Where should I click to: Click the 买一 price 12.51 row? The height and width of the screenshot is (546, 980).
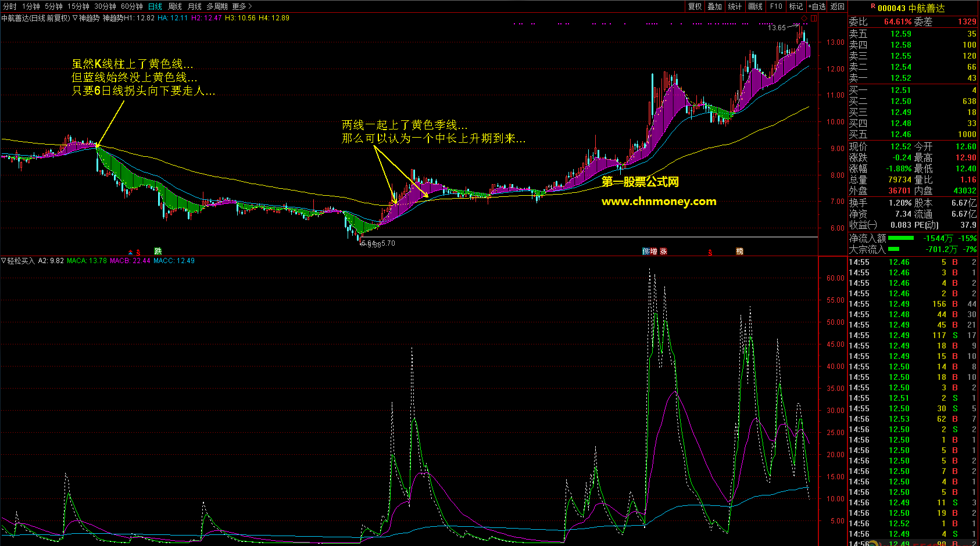coord(913,90)
